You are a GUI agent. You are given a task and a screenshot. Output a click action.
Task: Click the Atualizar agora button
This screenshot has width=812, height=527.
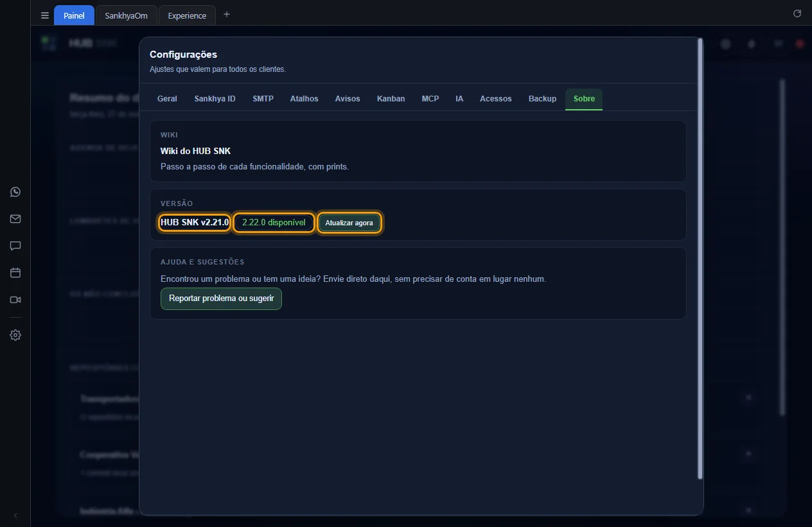pos(349,223)
